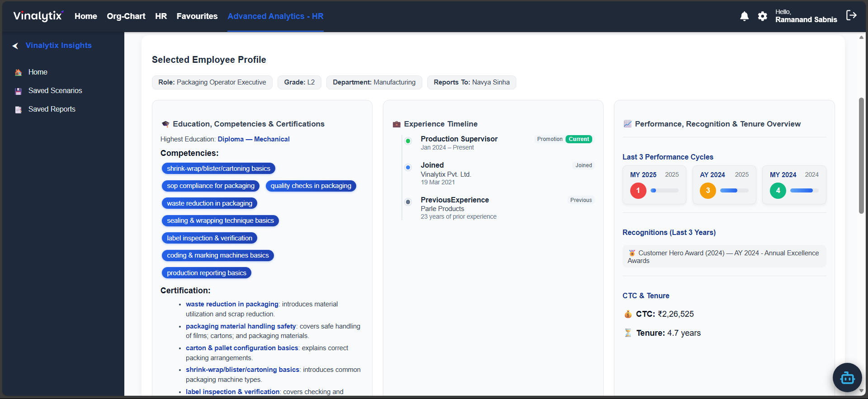
Task: Click the hourglass Tenure icon
Action: coord(628,333)
